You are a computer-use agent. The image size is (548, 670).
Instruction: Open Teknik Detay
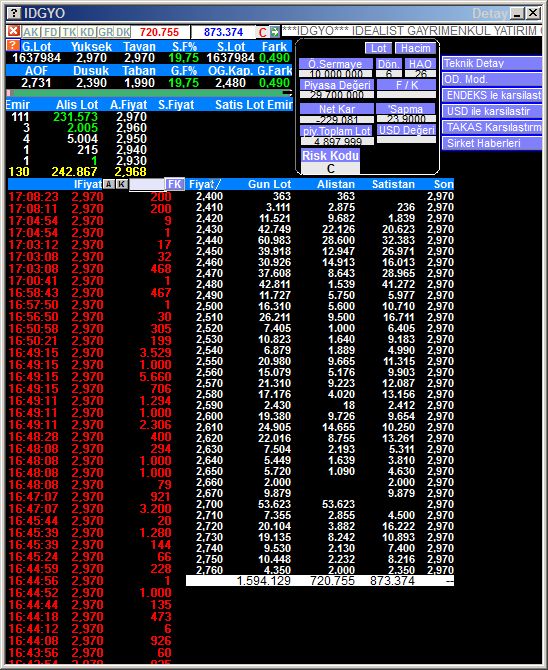[x=492, y=63]
